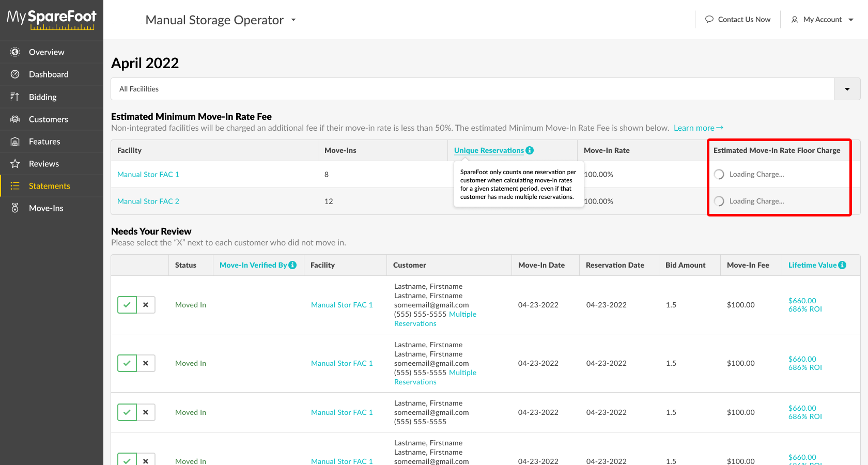Screen dimensions: 868x465
Task: Click Manual Stor FAC 1 in third customer row
Action: [342, 412]
